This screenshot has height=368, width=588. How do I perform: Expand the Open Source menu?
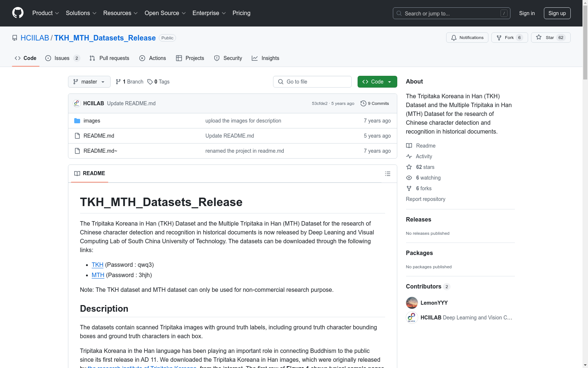[x=165, y=13]
